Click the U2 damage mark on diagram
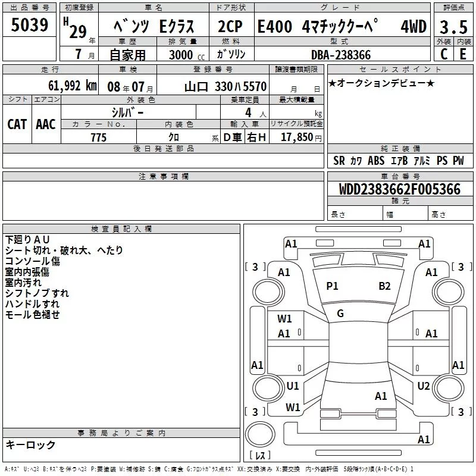The width and height of the screenshot is (476, 476). (x=424, y=386)
